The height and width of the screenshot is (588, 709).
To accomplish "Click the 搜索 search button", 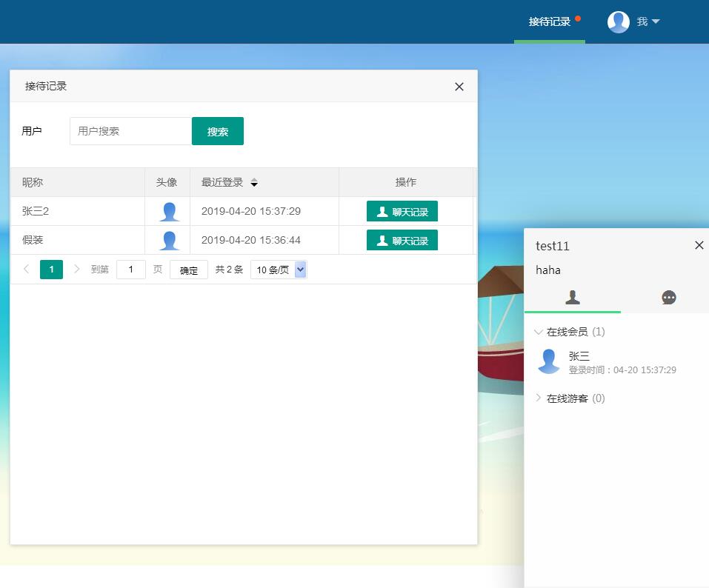I will coord(217,132).
